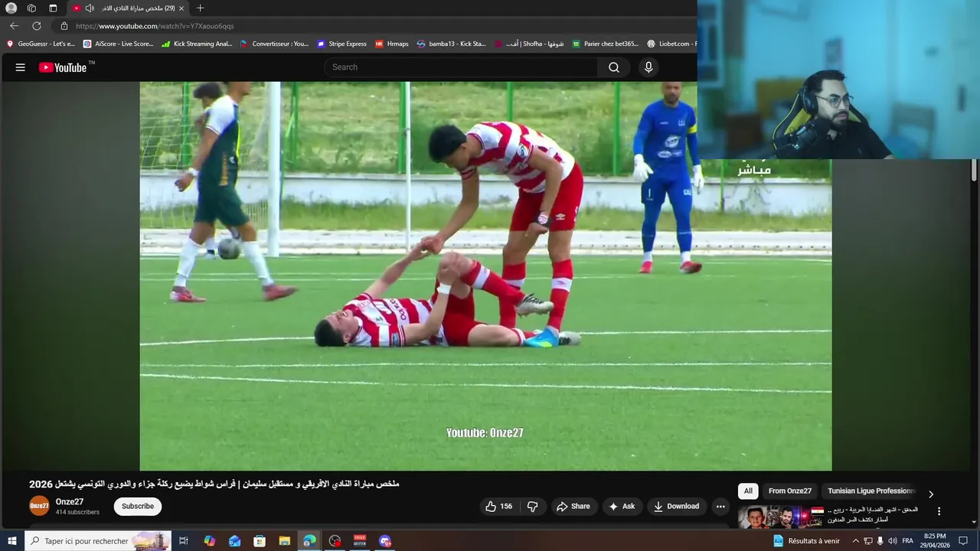Open File Explorer from taskbar
The height and width of the screenshot is (551, 980).
[x=285, y=541]
